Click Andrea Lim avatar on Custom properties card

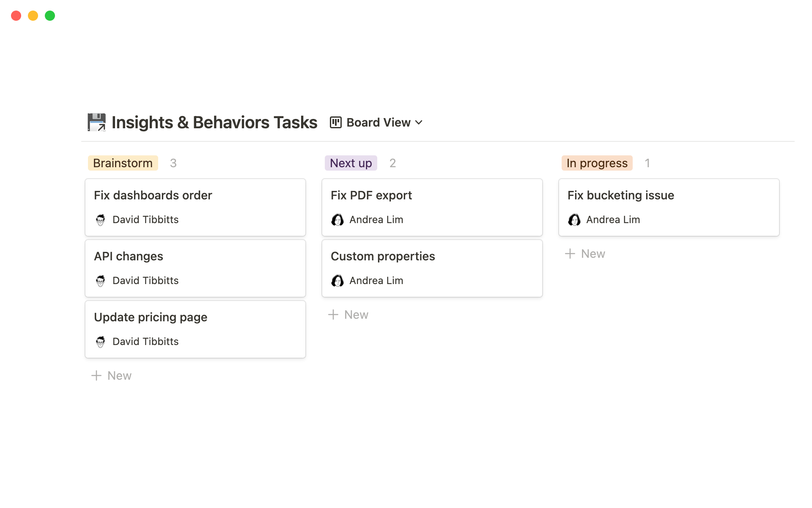click(337, 281)
